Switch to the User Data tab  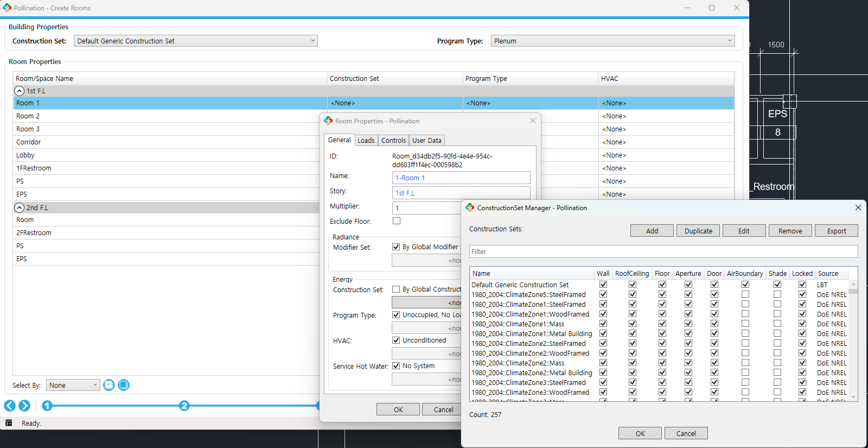point(427,140)
